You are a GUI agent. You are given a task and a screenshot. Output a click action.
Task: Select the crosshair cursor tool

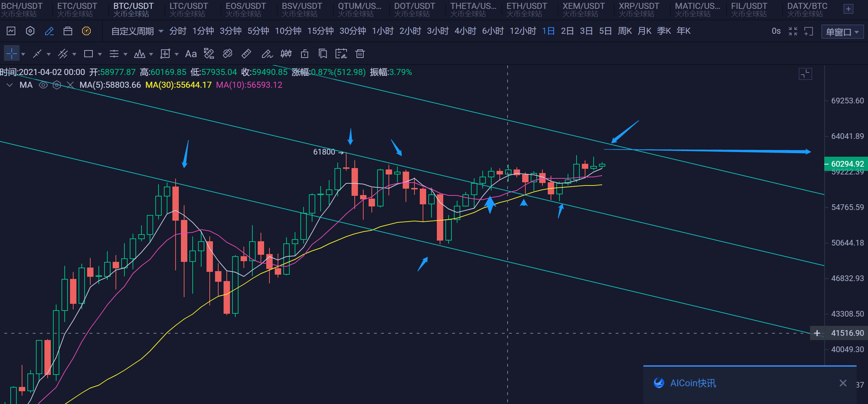coord(11,54)
